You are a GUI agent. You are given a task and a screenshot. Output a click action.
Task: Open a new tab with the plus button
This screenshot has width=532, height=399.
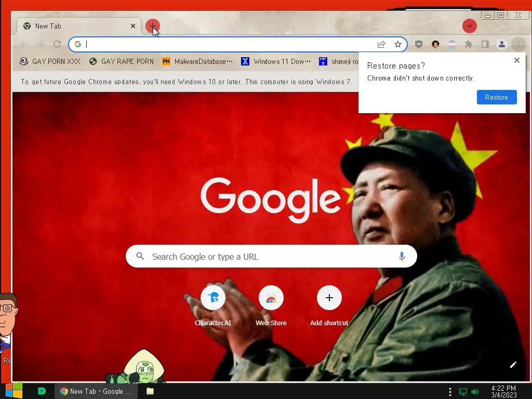(152, 26)
